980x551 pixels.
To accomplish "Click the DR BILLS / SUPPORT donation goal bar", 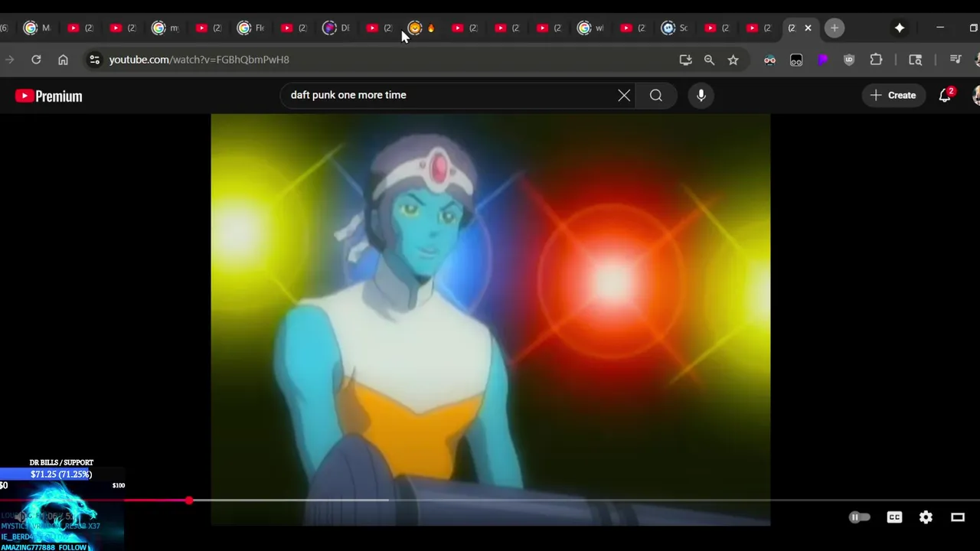I will click(61, 474).
